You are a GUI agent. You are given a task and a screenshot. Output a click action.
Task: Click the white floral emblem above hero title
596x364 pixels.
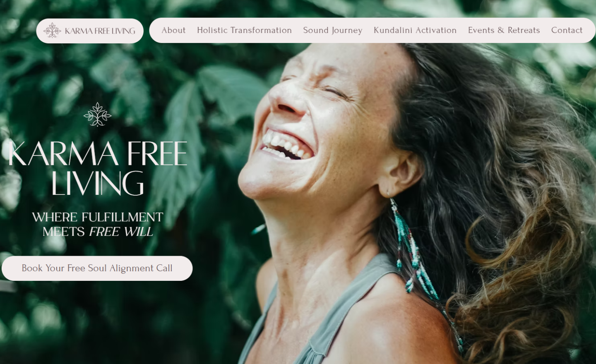click(98, 114)
